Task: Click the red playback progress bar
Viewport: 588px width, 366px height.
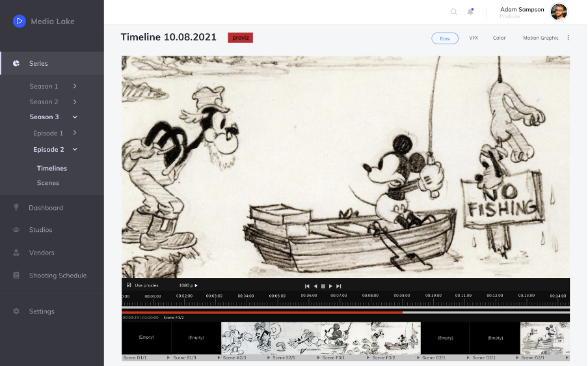Action: click(262, 313)
